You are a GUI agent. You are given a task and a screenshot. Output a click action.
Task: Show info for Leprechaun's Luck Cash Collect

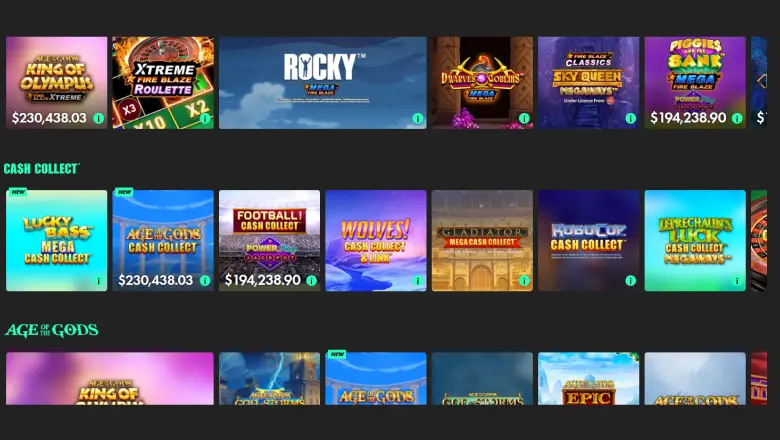click(737, 281)
